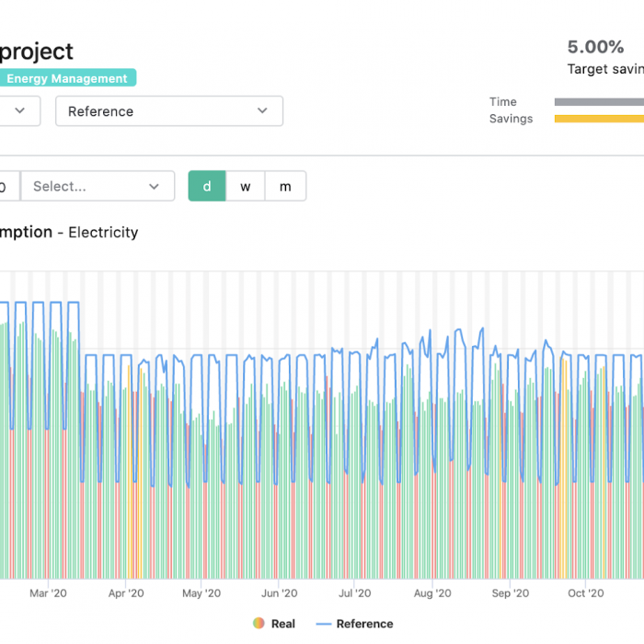
Task: Click the blue Reference legend line icon
Action: pyautogui.click(x=324, y=624)
